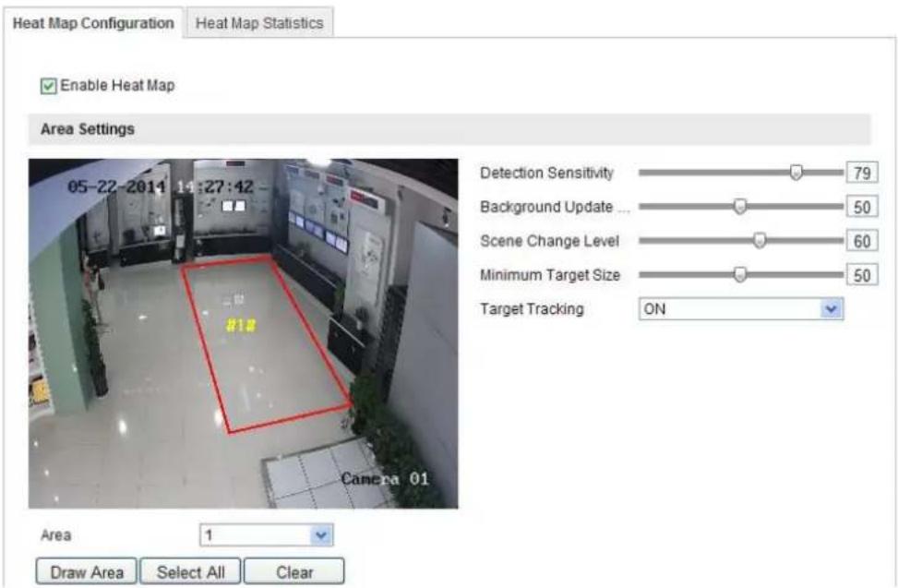Open the Area number dropdown
This screenshot has height=588, width=898.
point(267,535)
